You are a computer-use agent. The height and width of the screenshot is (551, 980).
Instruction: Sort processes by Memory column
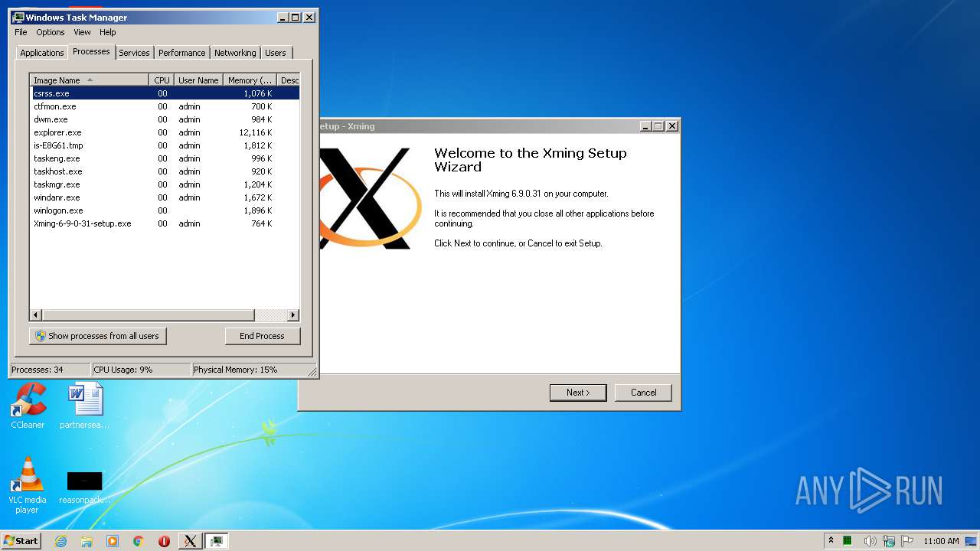point(250,80)
